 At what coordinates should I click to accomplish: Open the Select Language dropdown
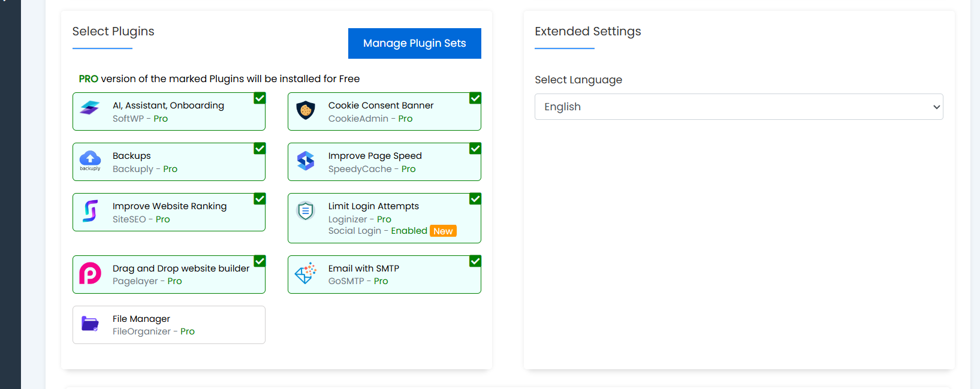click(738, 107)
